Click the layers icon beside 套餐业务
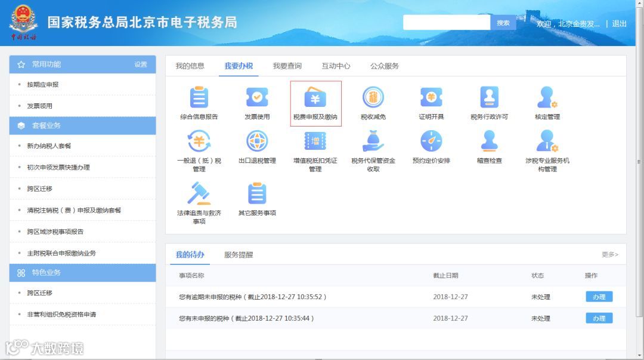Viewport: 644px width, 360px height. pos(21,125)
